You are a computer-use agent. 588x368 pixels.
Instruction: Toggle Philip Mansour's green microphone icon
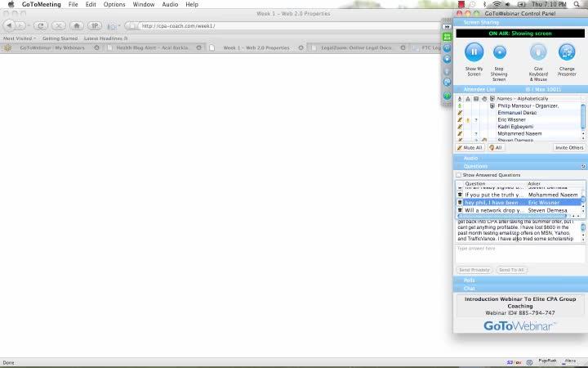coord(460,105)
